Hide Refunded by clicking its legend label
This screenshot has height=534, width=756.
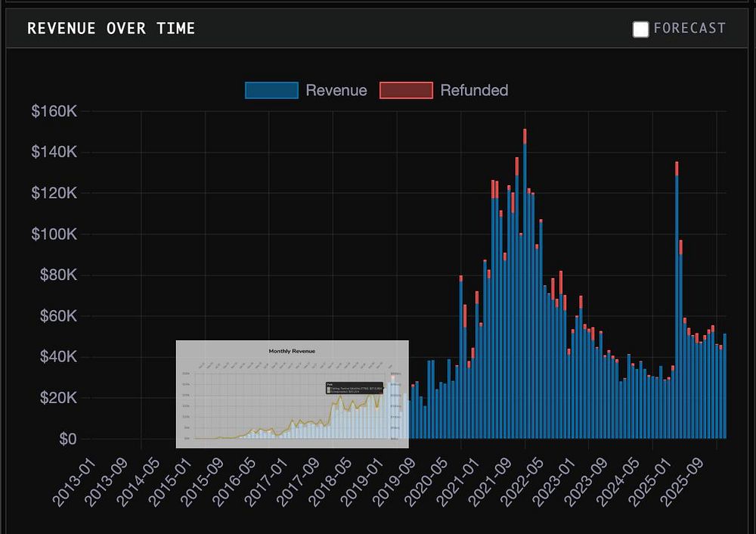474,91
